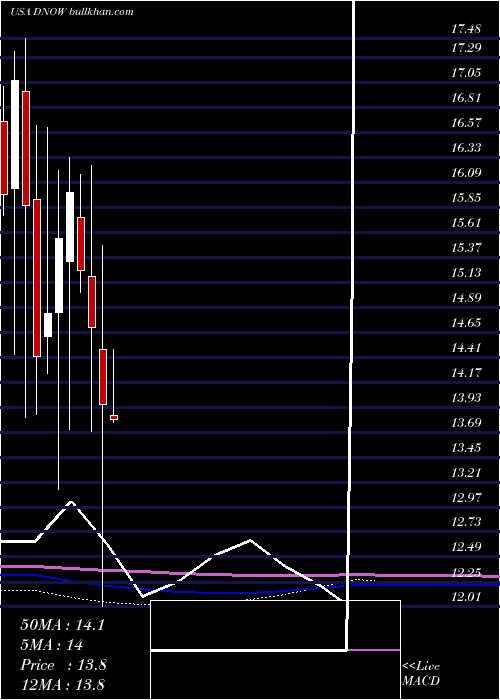Select the 12.73 price axis label
The image size is (500, 700).
[466, 521]
